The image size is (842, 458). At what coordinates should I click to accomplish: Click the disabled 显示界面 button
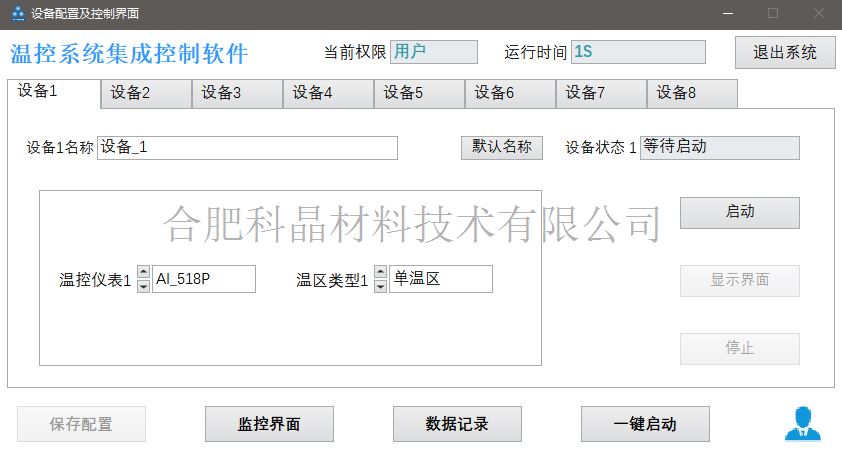tap(739, 281)
